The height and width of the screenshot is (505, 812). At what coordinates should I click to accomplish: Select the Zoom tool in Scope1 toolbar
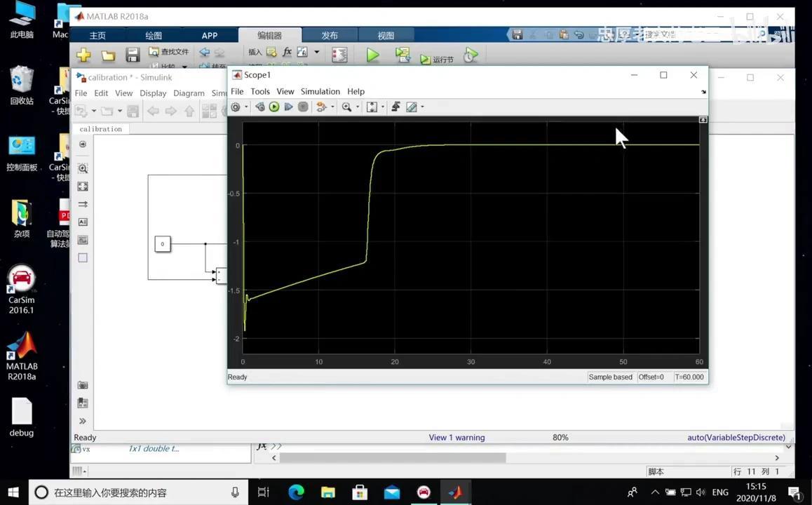click(x=346, y=107)
